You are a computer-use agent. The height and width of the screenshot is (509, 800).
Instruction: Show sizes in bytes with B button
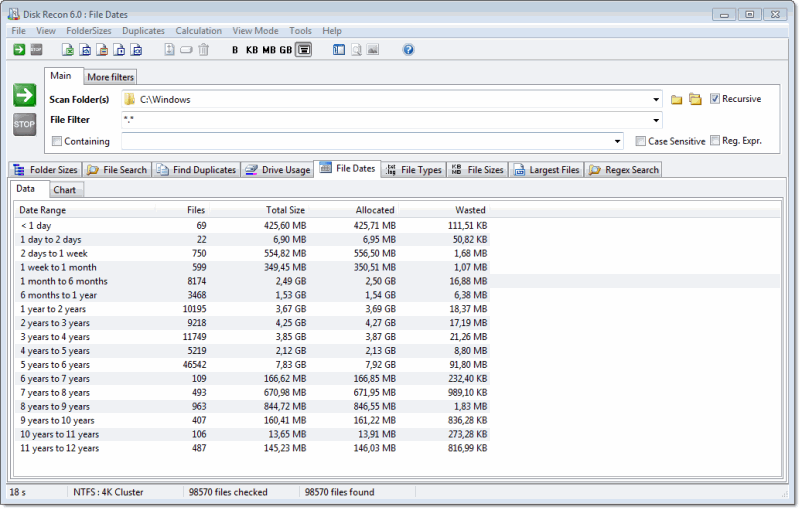coord(235,50)
